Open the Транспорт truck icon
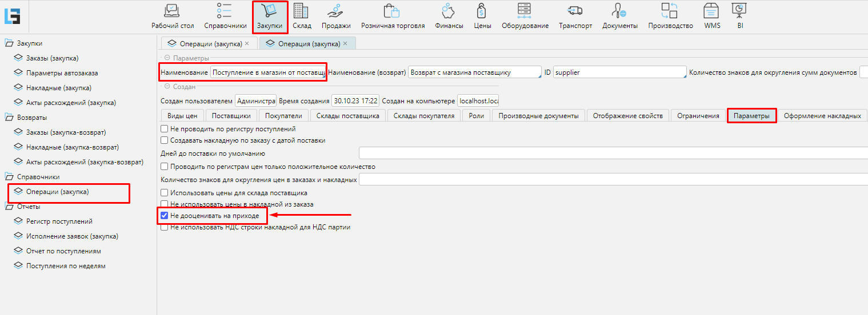Viewport: 868px width, 315px height. [x=575, y=11]
